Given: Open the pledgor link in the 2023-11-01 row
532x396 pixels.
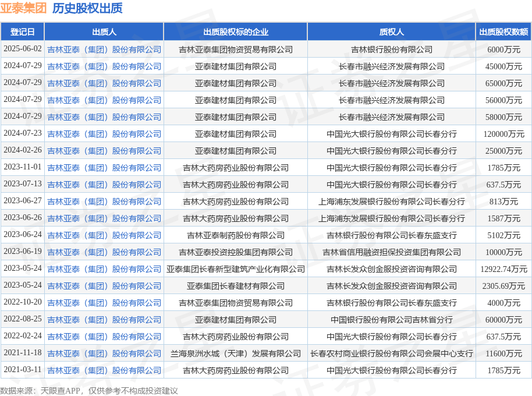Looking at the screenshot, I should [104, 168].
